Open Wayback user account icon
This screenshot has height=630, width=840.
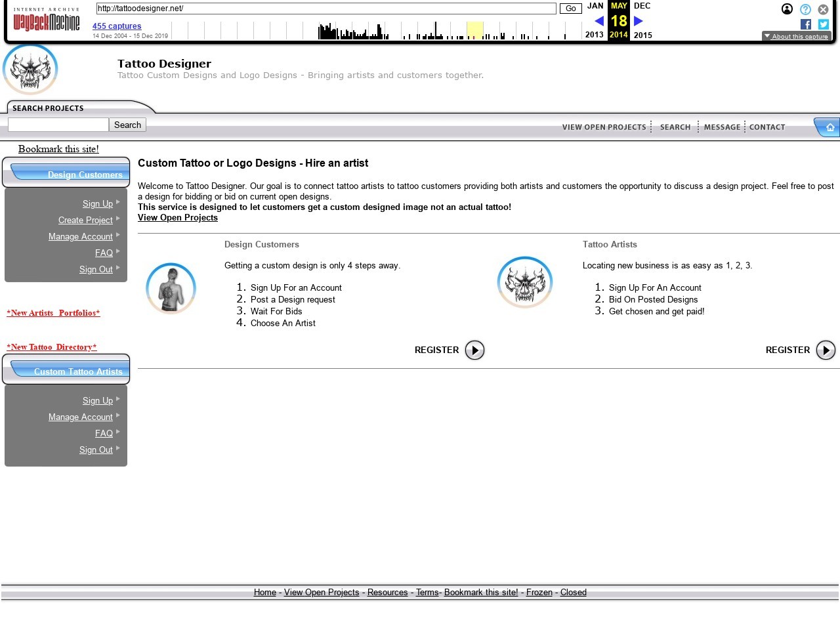tap(787, 9)
